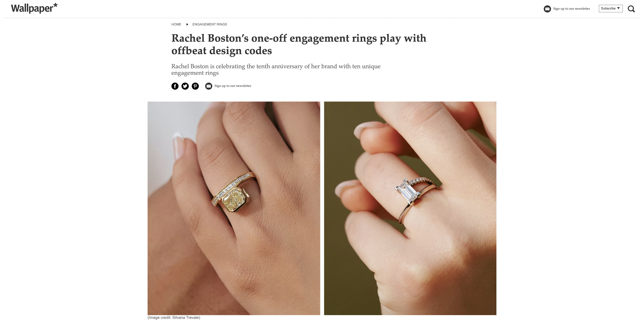Click breadcrumb arrow separator
The image size is (644, 330).
187,24
